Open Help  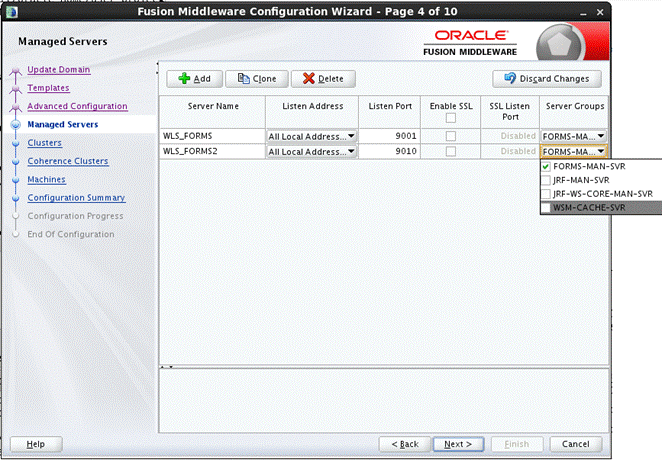click(x=36, y=444)
